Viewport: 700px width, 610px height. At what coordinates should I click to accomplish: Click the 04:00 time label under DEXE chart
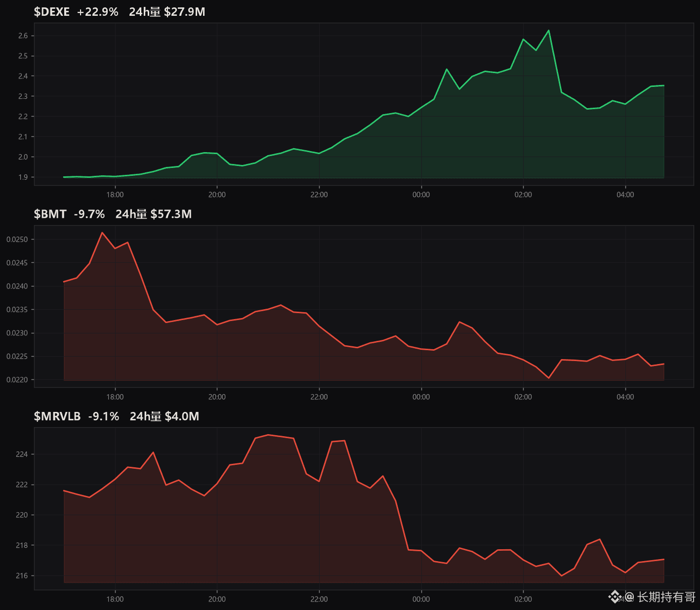point(625,195)
